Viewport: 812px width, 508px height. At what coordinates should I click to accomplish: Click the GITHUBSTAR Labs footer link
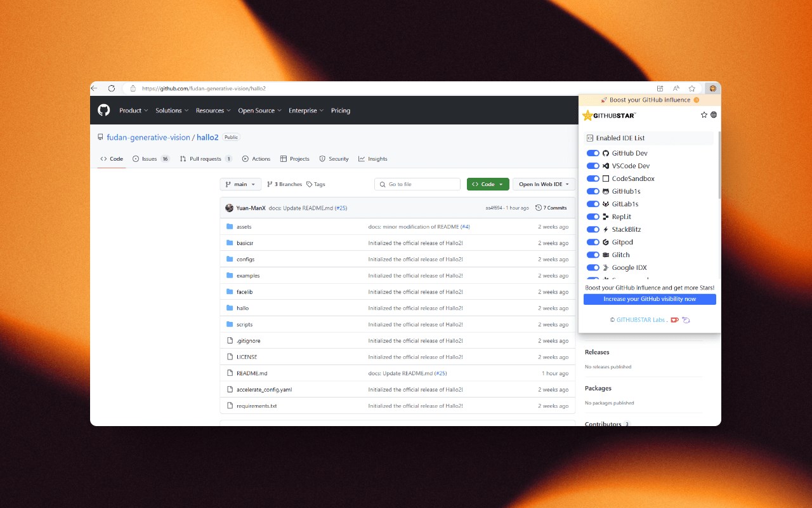click(x=641, y=320)
